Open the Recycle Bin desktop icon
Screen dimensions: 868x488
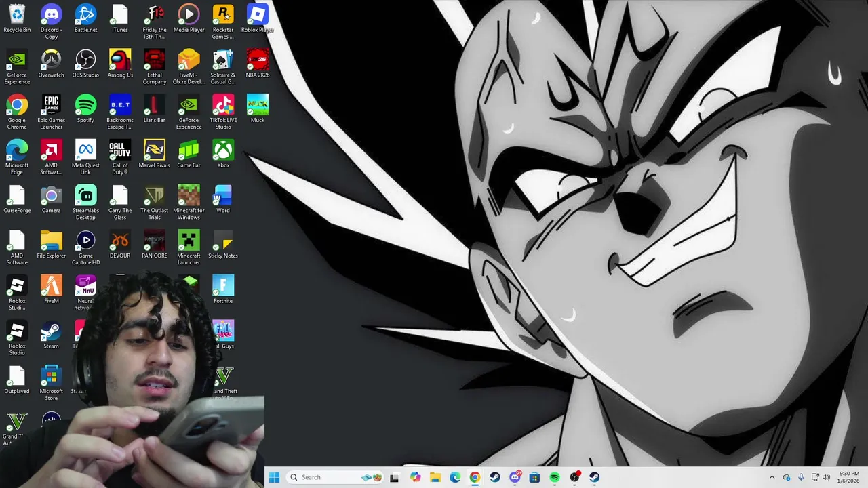tap(17, 19)
